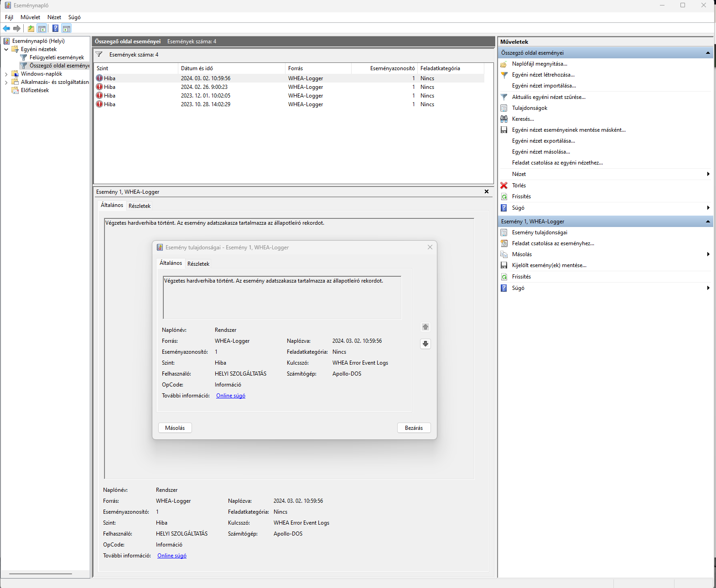Click the Naplófájl megnyitása folder icon
This screenshot has height=588, width=716.
(504, 64)
